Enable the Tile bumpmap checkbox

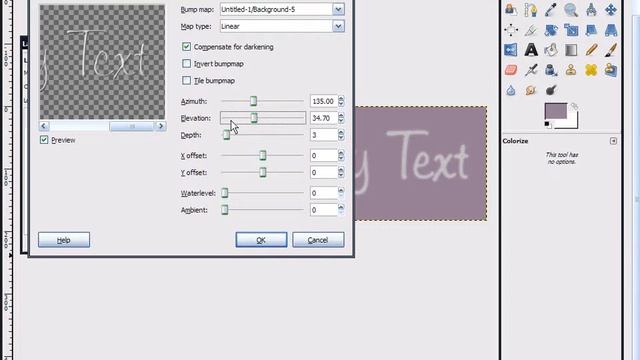[187, 80]
